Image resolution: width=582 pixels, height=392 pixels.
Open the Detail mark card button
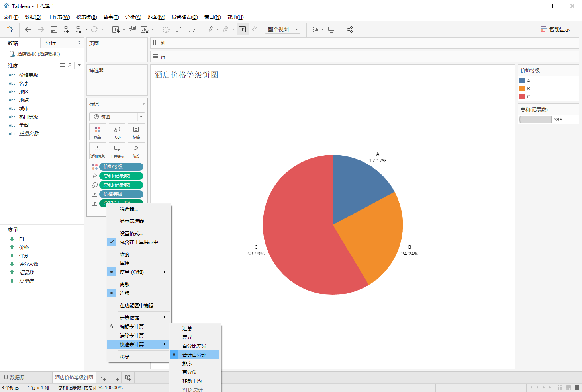(98, 151)
